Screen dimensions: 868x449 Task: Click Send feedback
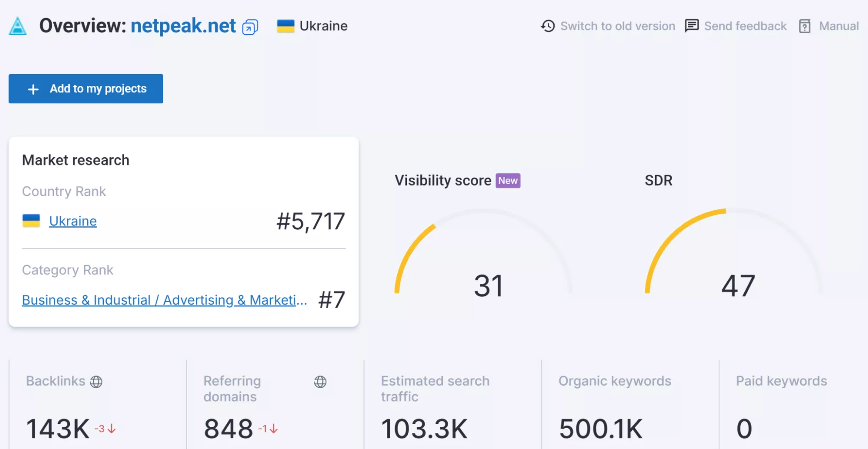pos(745,26)
